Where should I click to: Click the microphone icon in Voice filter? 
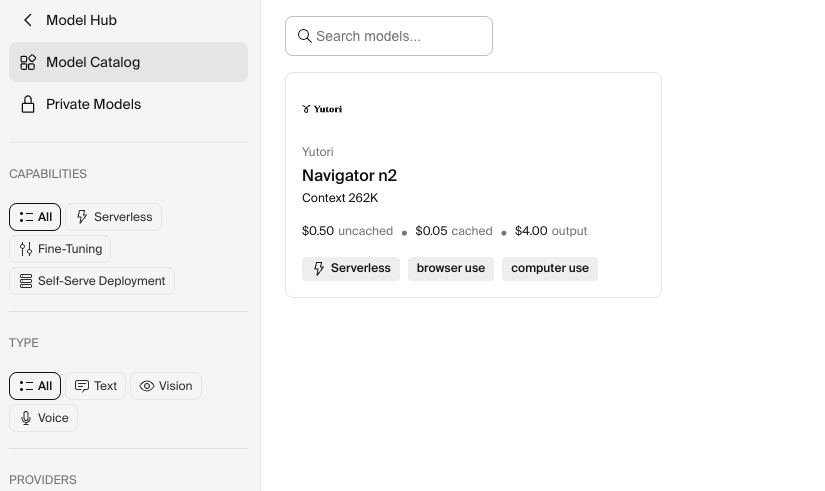click(x=26, y=418)
